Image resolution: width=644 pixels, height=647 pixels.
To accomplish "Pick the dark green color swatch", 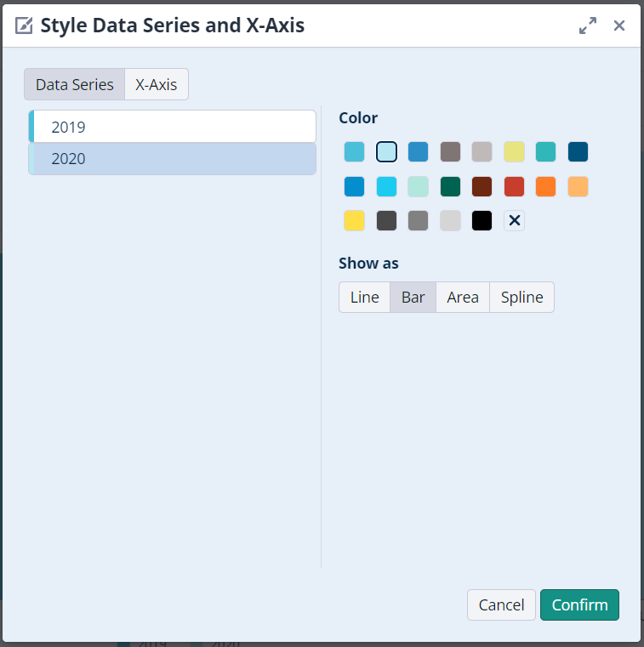I will pyautogui.click(x=450, y=186).
